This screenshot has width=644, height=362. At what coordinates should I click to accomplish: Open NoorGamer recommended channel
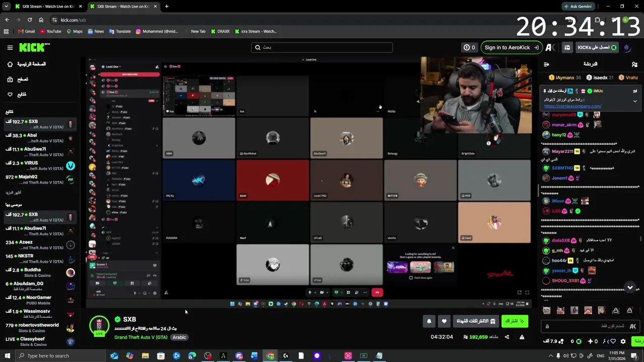click(x=39, y=300)
